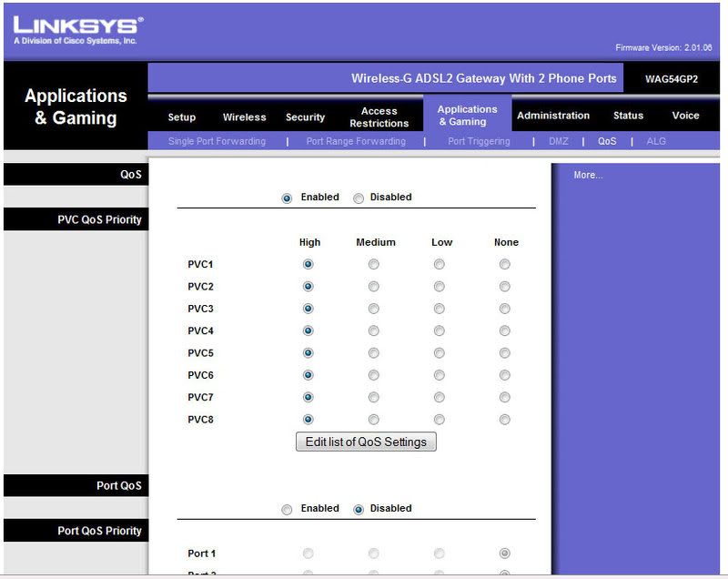
Task: Set PVC1 priority to None
Action: coord(504,264)
